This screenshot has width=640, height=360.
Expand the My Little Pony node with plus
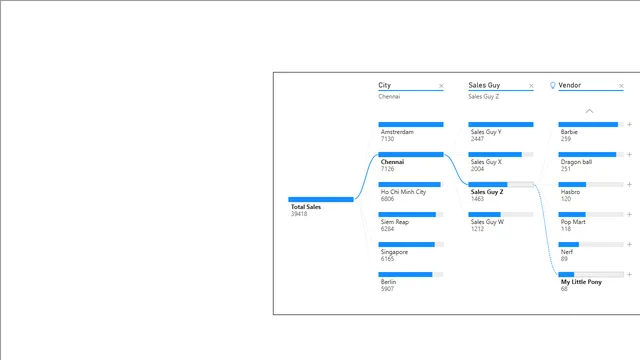coord(629,274)
